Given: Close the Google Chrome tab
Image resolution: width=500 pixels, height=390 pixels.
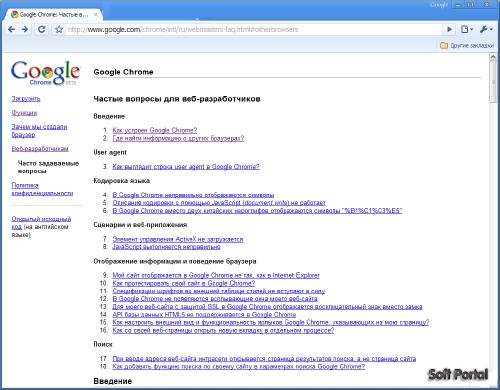Looking at the screenshot, I should pos(96,15).
